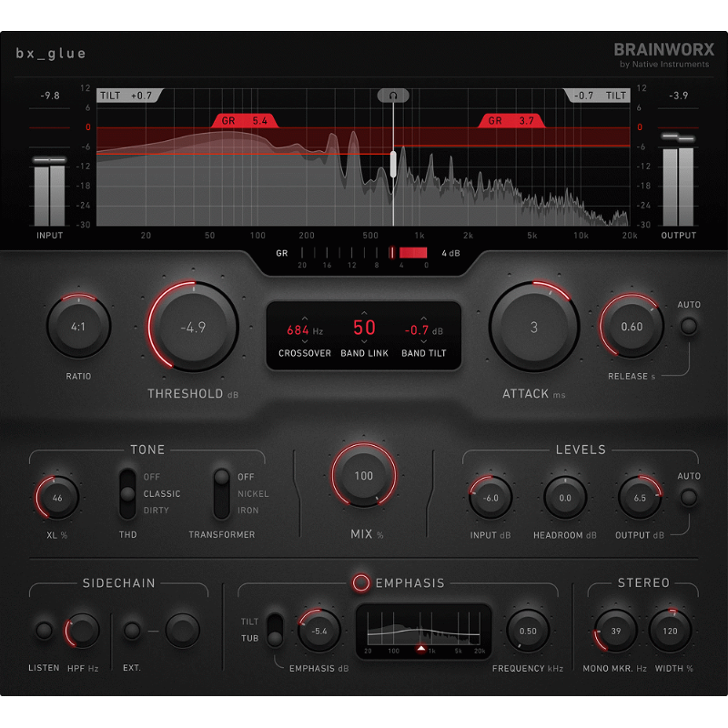Click the THRESHOLD knob showing -4.9

click(x=193, y=327)
